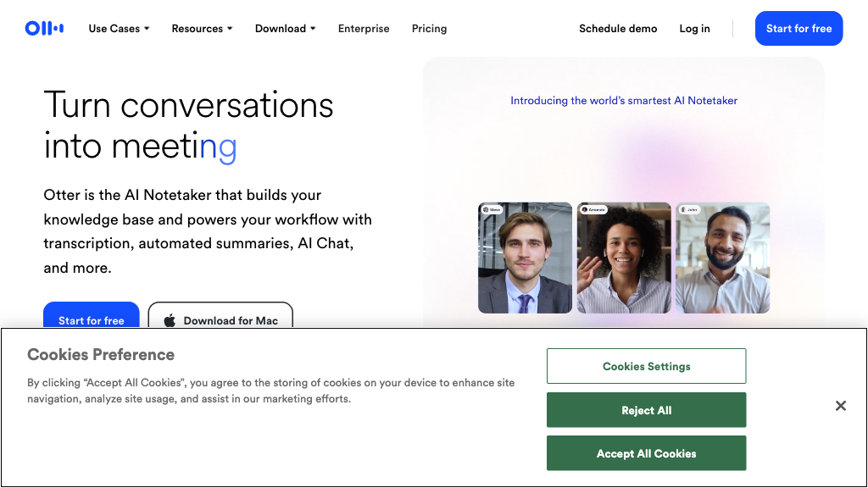Click the AI Notetaker intro headline
Image resolution: width=868 pixels, height=488 pixels.
pos(624,100)
